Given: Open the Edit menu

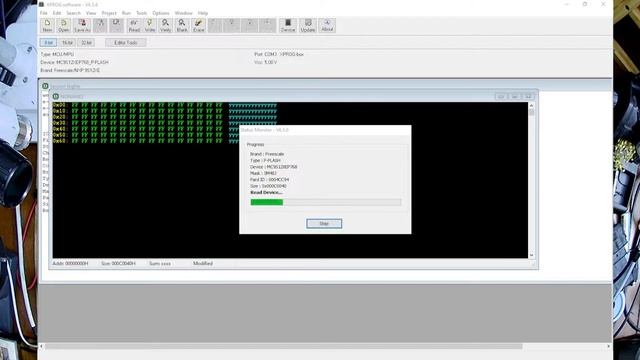Looking at the screenshot, I should point(57,13).
